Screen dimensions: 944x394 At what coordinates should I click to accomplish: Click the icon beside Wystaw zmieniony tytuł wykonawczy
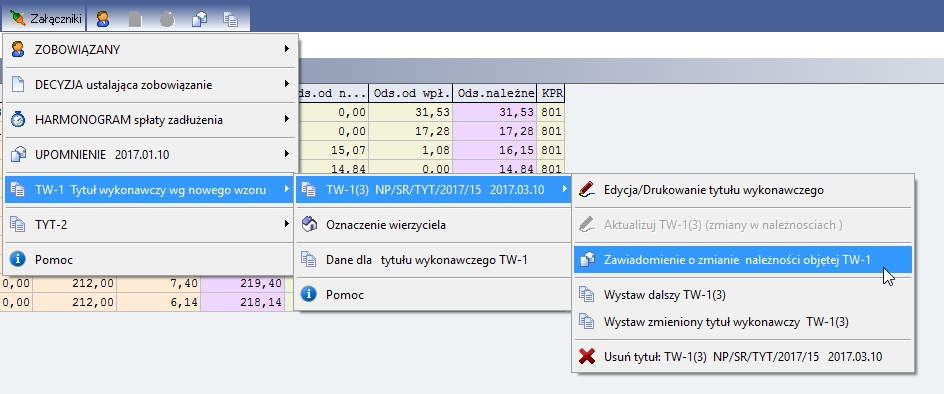point(586,322)
